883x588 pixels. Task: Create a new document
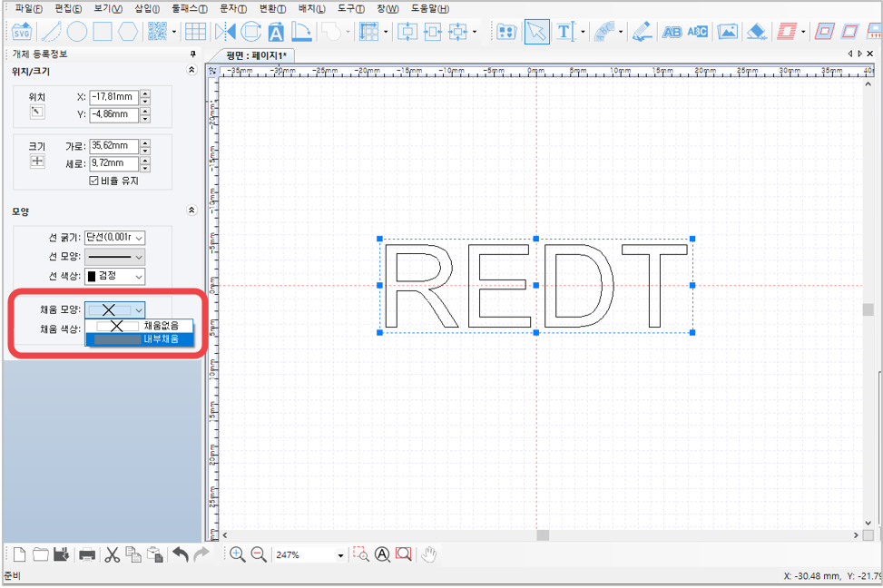20,554
